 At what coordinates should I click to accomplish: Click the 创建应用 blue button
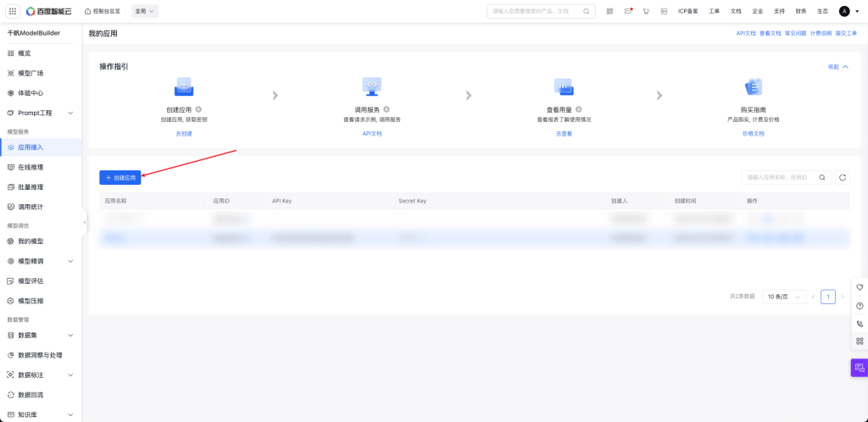tap(120, 178)
